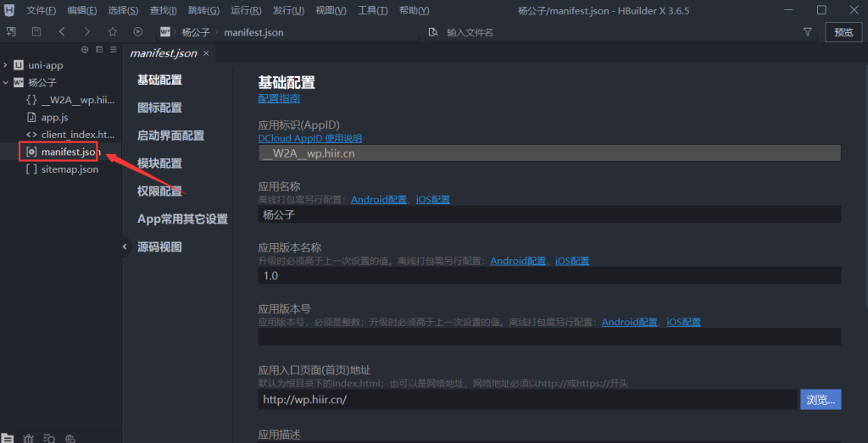Open the 运行(R) menu

coord(246,10)
